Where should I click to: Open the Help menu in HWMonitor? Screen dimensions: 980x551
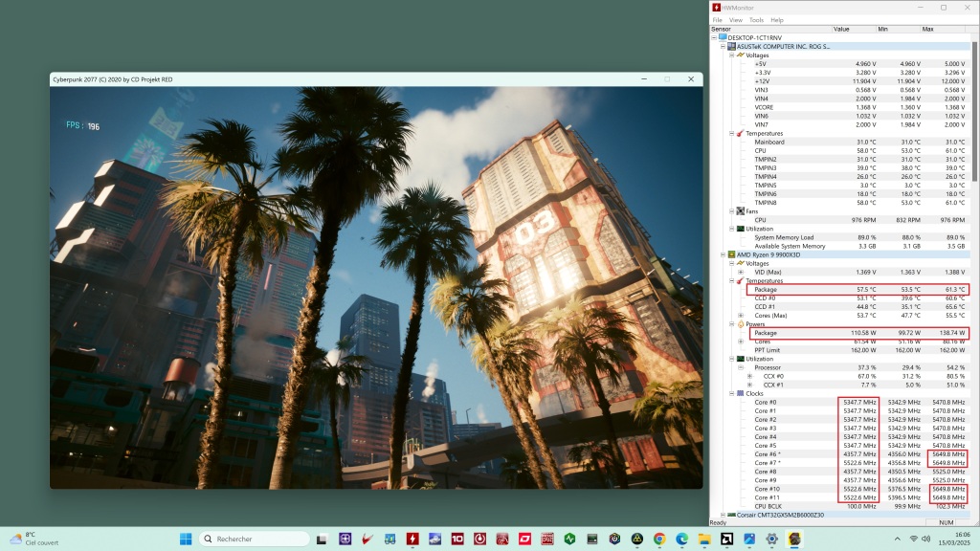[x=777, y=20]
